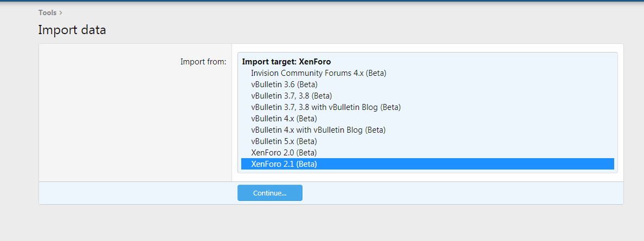Click blank highlighted space right of XenForo 2.1 text
This screenshot has width=644, height=241.
465,164
